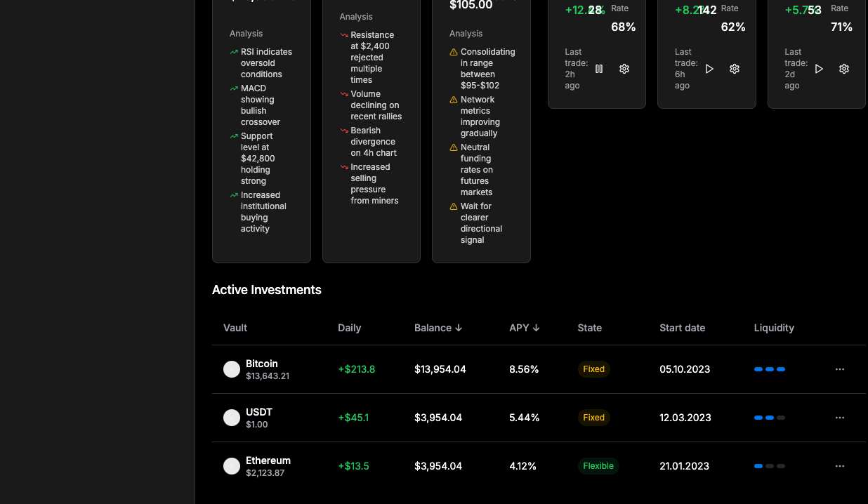Click the Active Investments heading
Viewport: 868px width, 504px height.
267,290
